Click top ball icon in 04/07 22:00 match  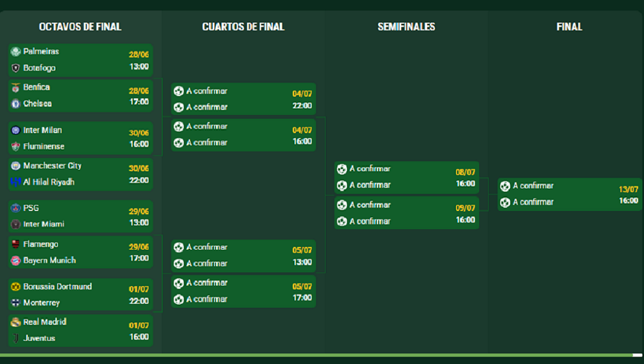click(x=179, y=91)
